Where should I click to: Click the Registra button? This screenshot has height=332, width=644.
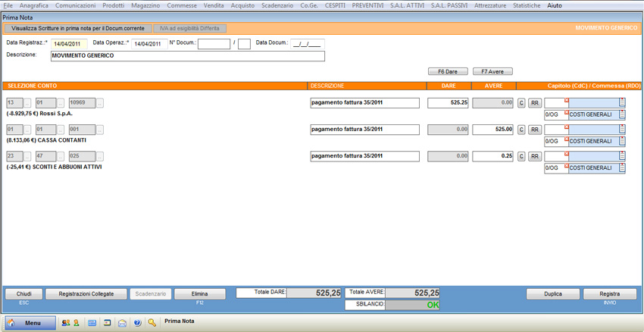(609, 294)
